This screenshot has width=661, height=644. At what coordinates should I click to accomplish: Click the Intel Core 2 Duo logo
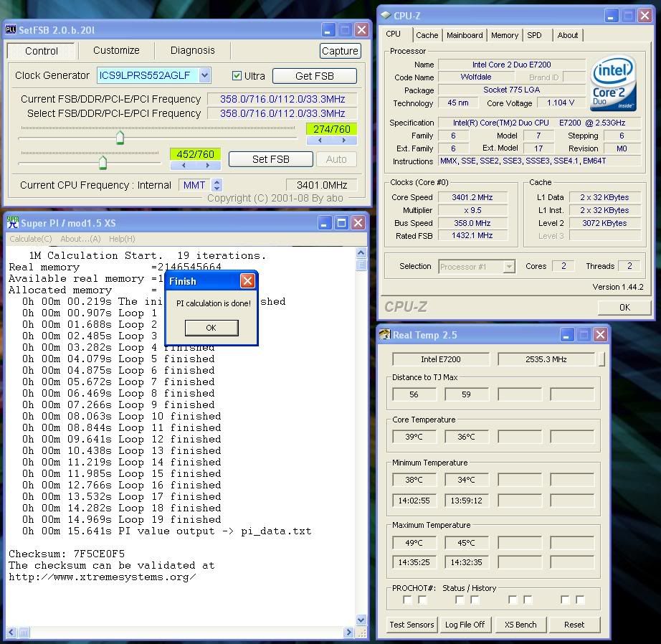point(613,84)
